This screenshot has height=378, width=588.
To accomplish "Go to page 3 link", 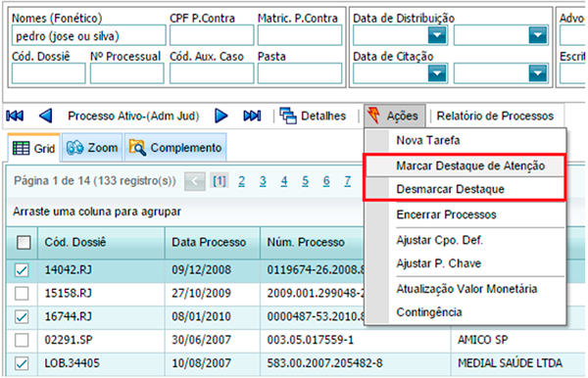I will click(x=263, y=181).
